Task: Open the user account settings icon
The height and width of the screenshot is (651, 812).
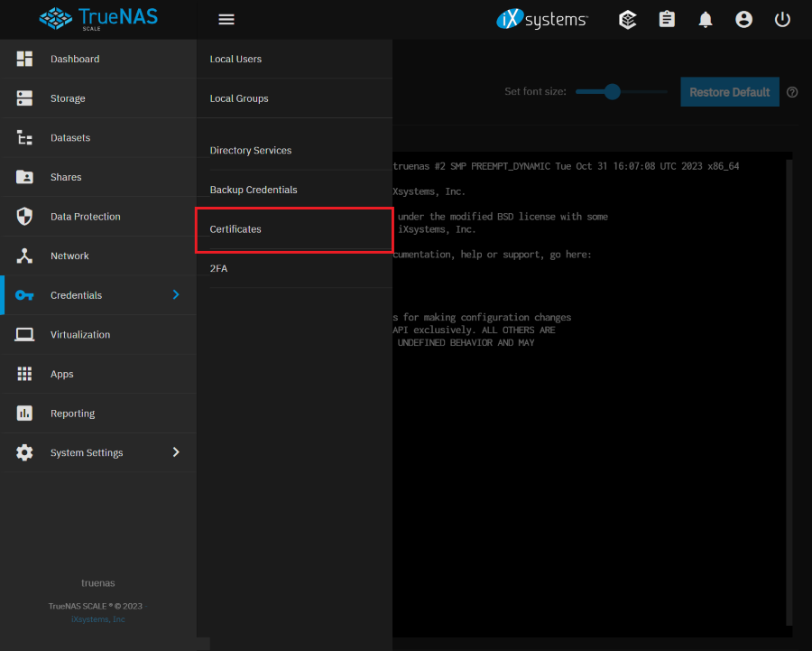Action: point(743,19)
